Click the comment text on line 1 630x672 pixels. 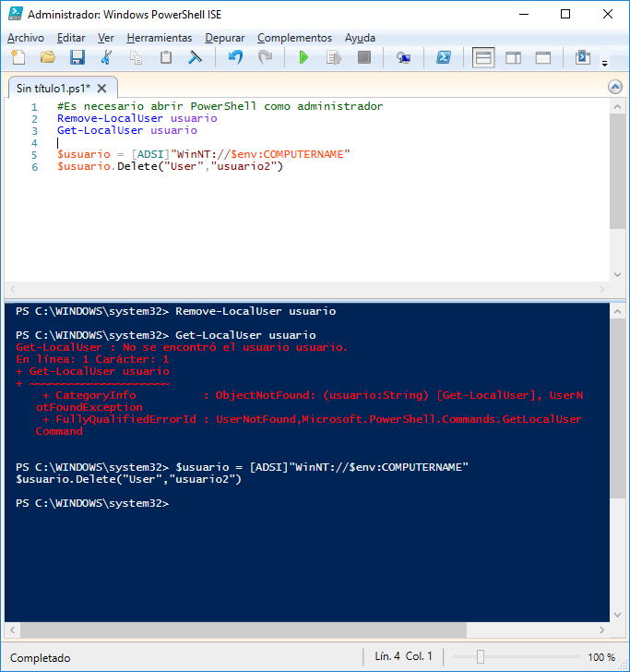tap(220, 106)
